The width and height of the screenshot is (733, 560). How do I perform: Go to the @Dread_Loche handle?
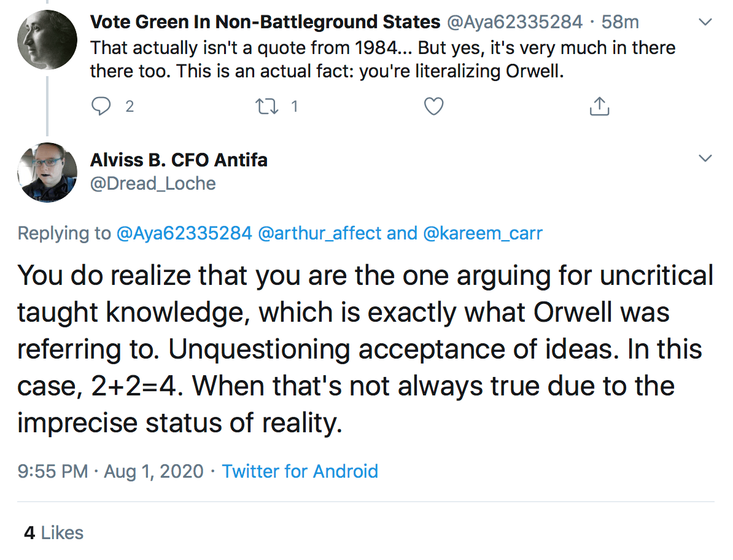(153, 184)
